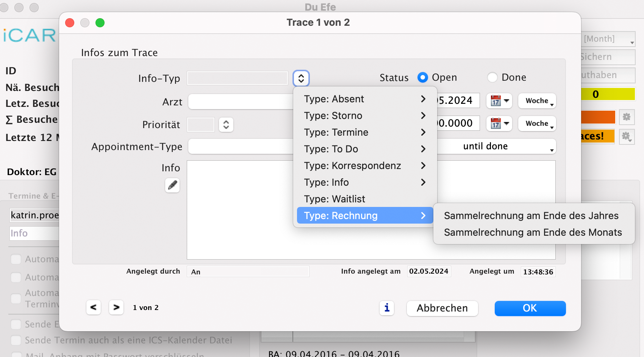This screenshot has width=644, height=357.
Task: Open the Priorität stepper dropdown
Action: pos(226,125)
